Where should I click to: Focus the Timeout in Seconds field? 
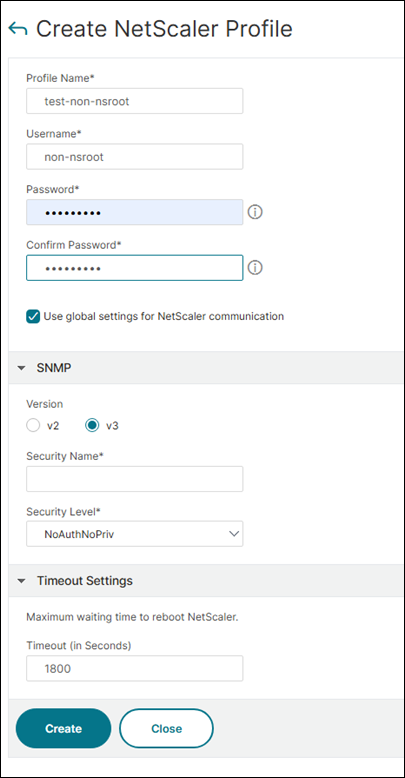[x=135, y=668]
